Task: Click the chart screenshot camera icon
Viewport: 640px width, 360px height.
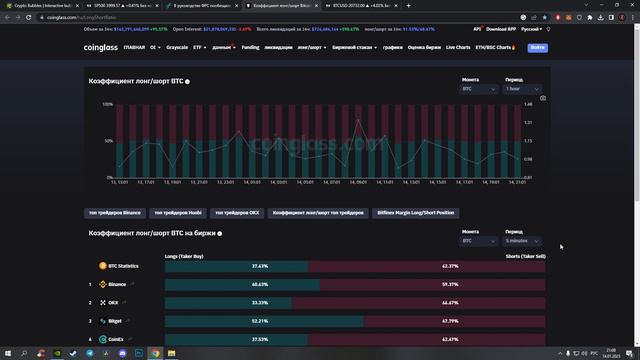Action: (543, 98)
